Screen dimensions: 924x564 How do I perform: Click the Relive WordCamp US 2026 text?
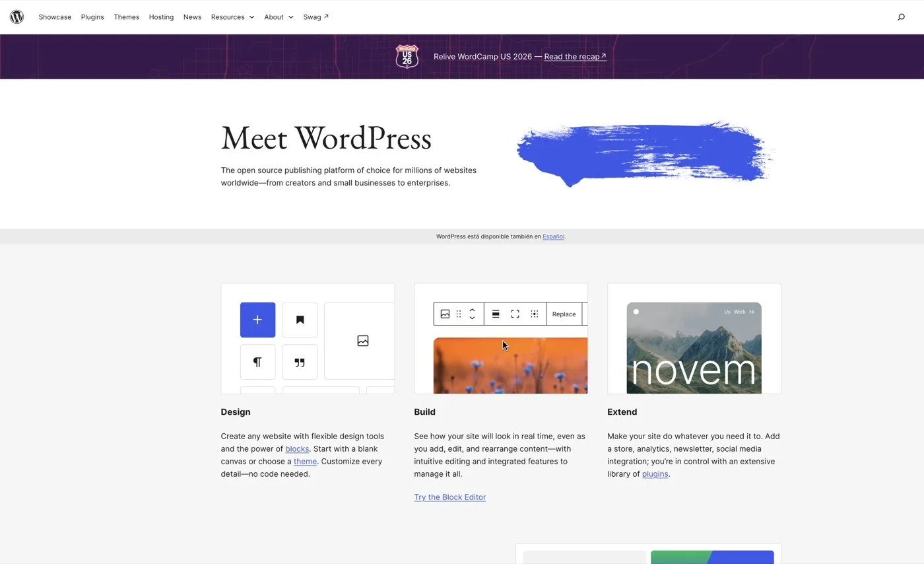pyautogui.click(x=482, y=57)
